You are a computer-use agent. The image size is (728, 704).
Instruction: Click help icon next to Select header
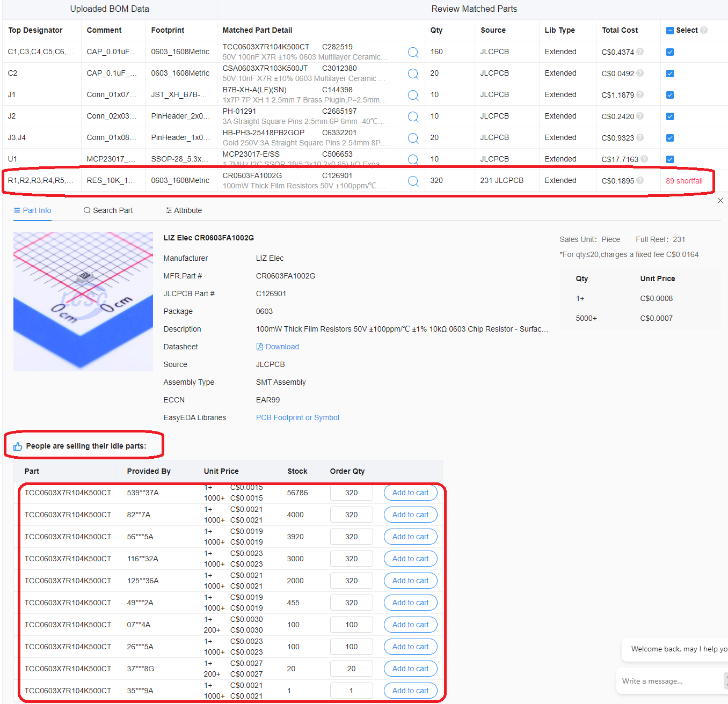click(x=704, y=30)
